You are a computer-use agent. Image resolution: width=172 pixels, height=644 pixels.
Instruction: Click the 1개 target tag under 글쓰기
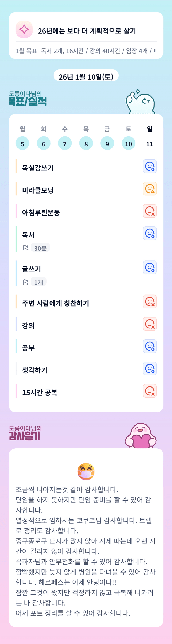point(38,282)
